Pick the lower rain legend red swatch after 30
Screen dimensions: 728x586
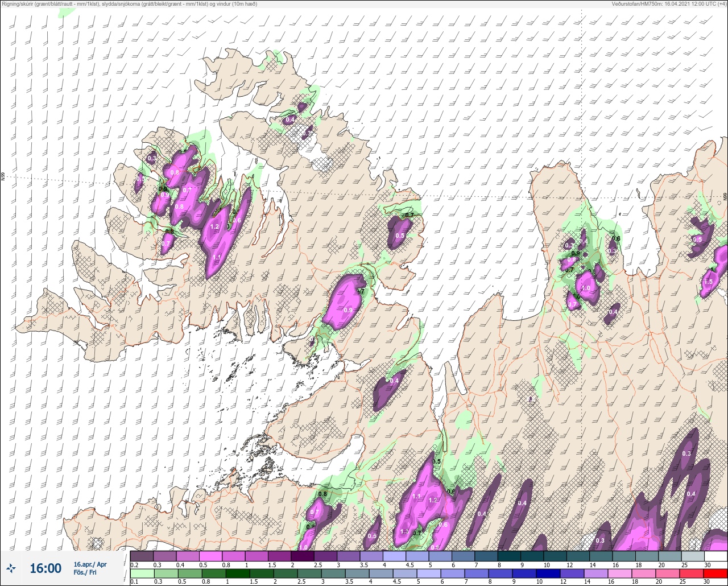715,573
